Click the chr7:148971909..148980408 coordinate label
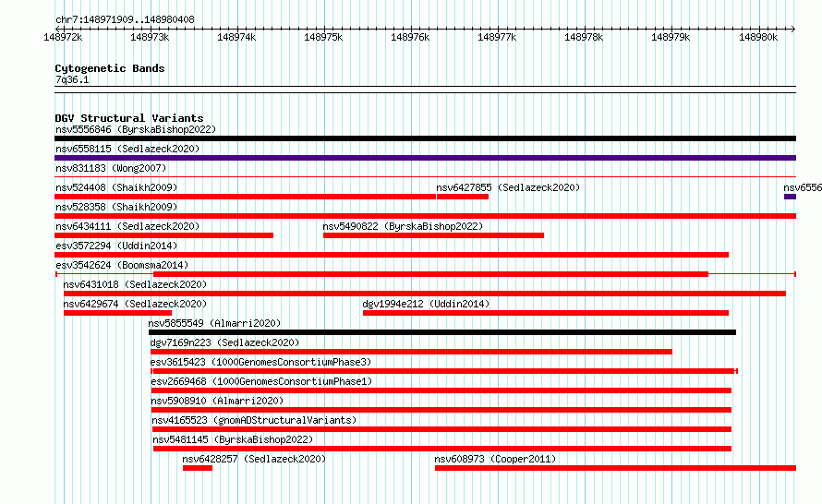The width and height of the screenshot is (822, 504). click(125, 20)
